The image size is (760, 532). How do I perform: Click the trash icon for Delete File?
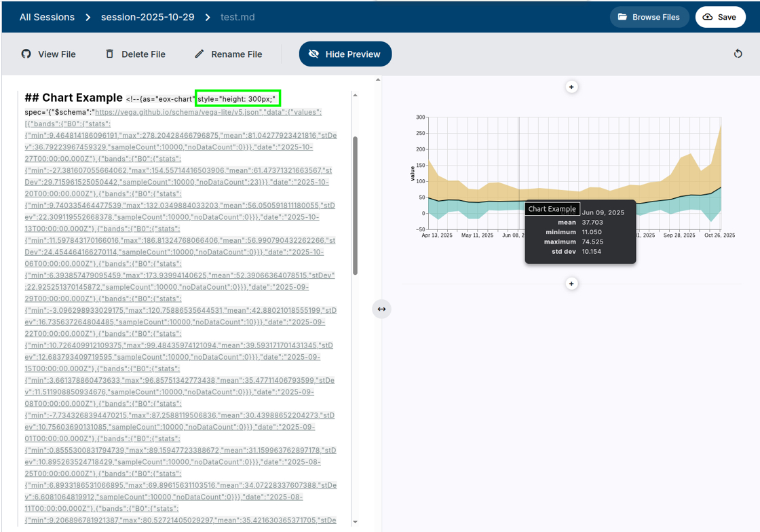[110, 54]
